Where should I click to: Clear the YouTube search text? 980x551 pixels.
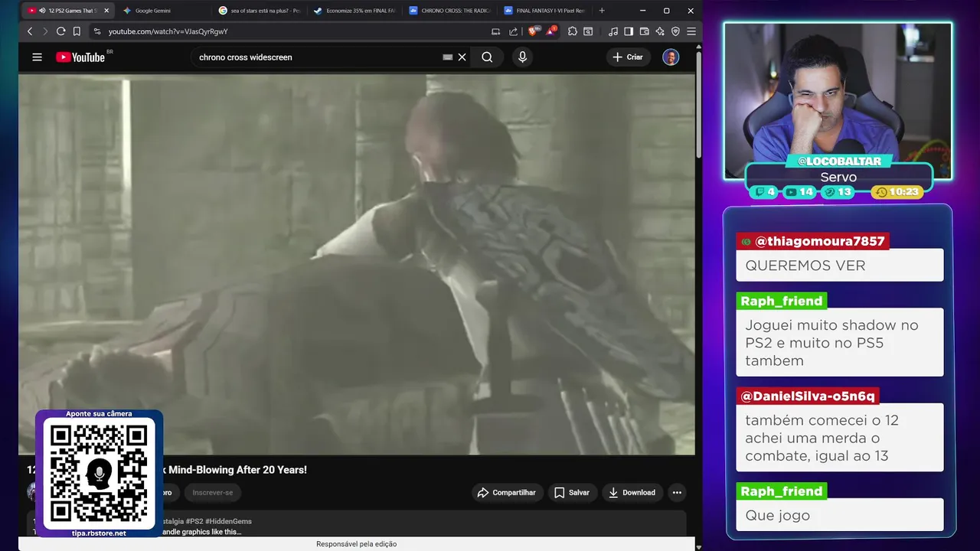462,57
